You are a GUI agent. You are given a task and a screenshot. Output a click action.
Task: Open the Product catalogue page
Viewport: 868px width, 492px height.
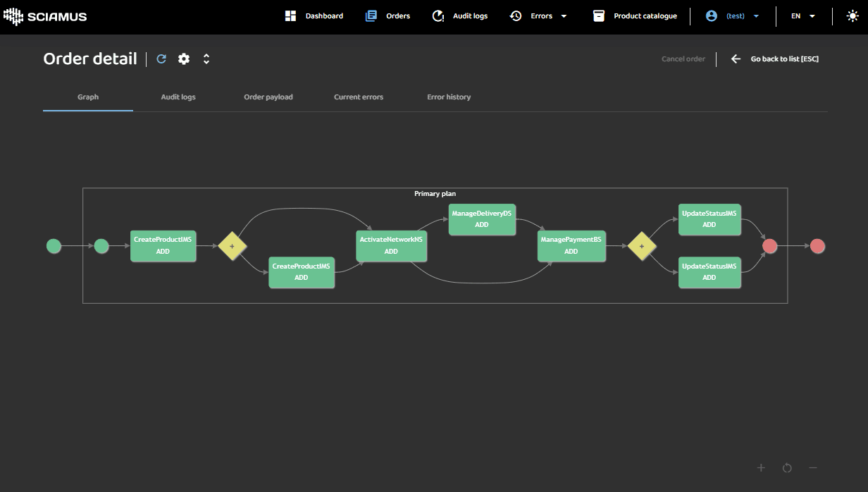635,16
